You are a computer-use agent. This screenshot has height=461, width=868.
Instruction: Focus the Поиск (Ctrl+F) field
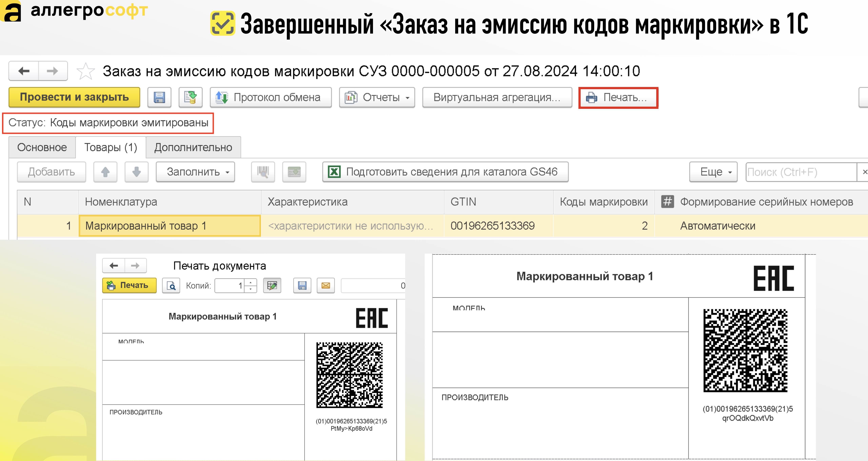pyautogui.click(x=801, y=172)
